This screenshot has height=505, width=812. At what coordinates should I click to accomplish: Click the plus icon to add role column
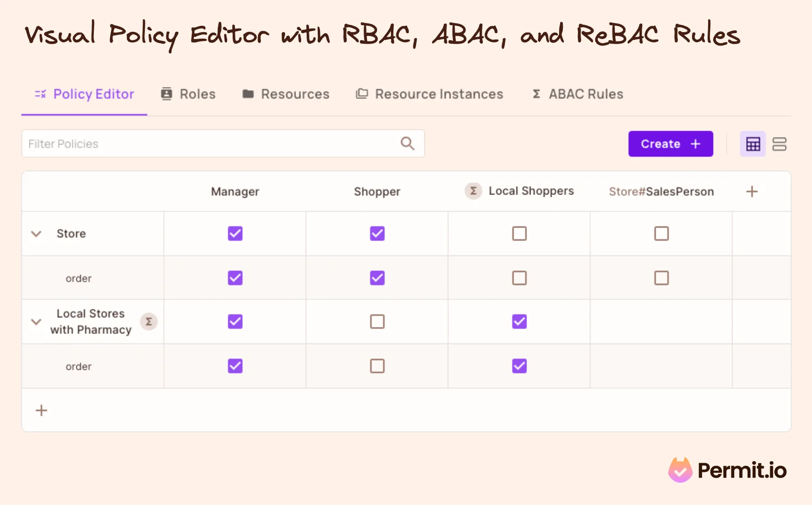[752, 191]
